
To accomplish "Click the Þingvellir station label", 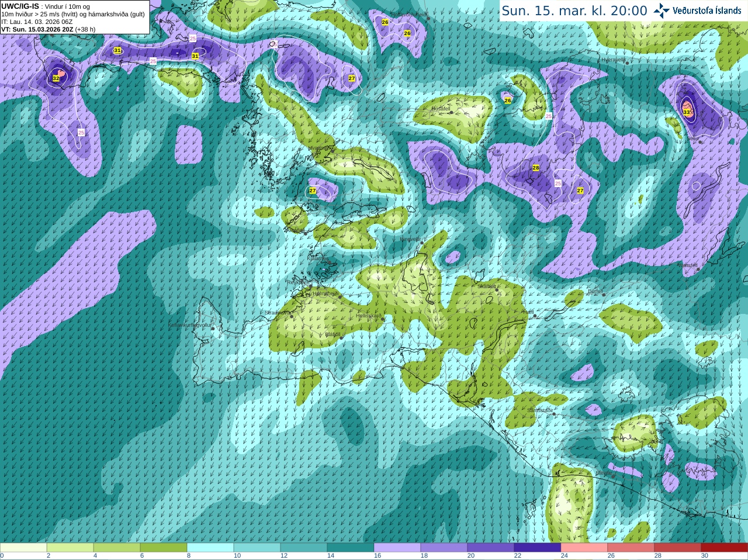I will tap(410, 238).
